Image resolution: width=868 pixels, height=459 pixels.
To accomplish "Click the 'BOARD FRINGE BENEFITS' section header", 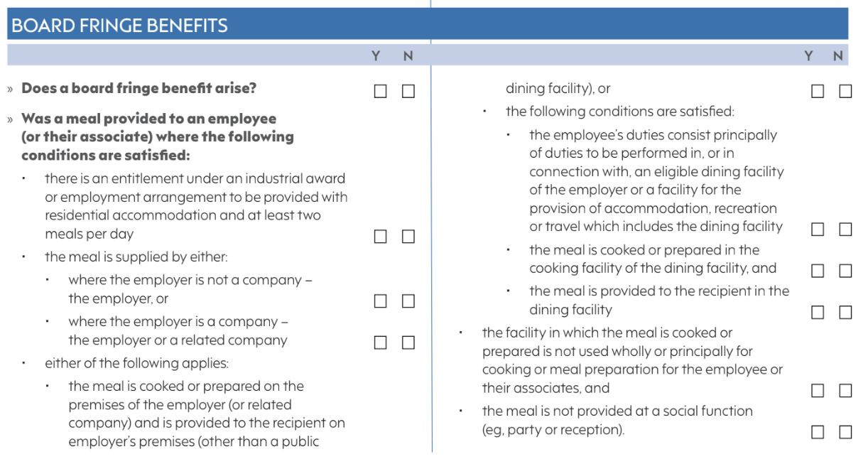I will coord(119,26).
